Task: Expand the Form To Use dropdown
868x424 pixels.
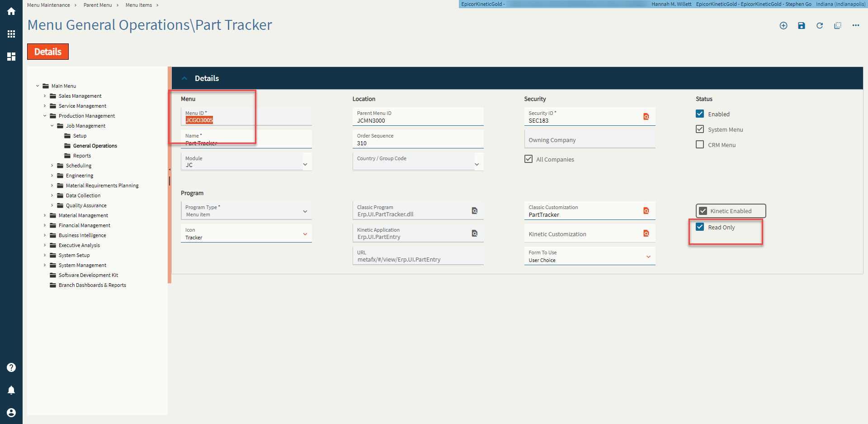Action: click(648, 257)
